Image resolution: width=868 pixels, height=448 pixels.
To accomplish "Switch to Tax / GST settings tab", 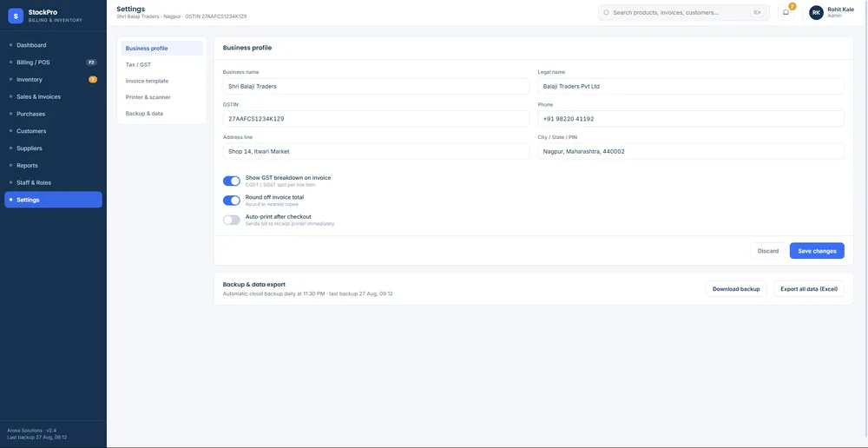I will 161,64.
